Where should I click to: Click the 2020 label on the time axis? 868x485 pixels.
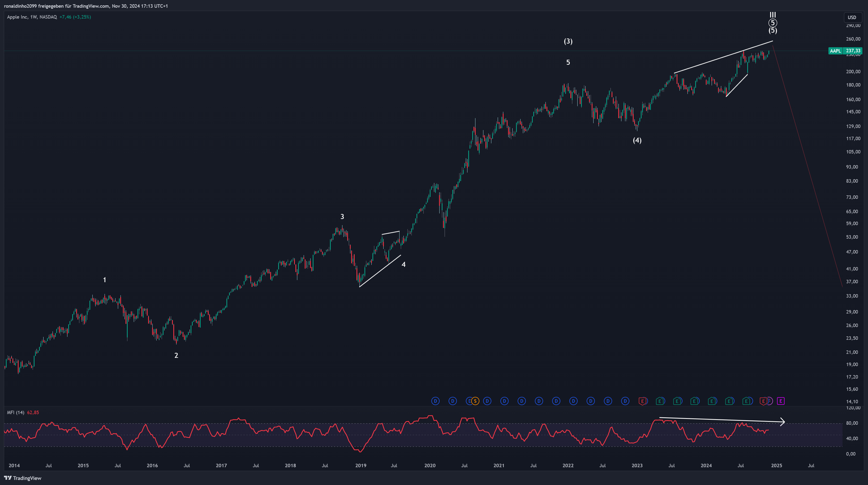click(429, 465)
